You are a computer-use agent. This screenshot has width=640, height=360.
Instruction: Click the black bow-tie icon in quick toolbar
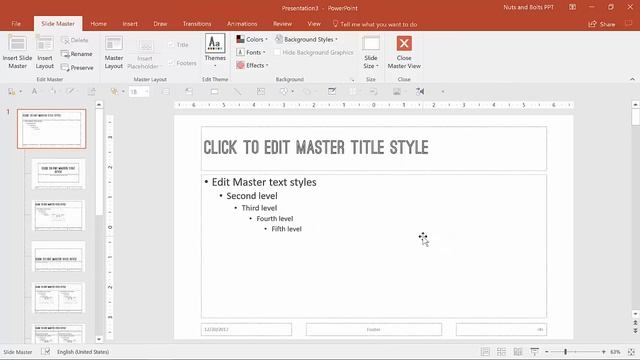420,92
